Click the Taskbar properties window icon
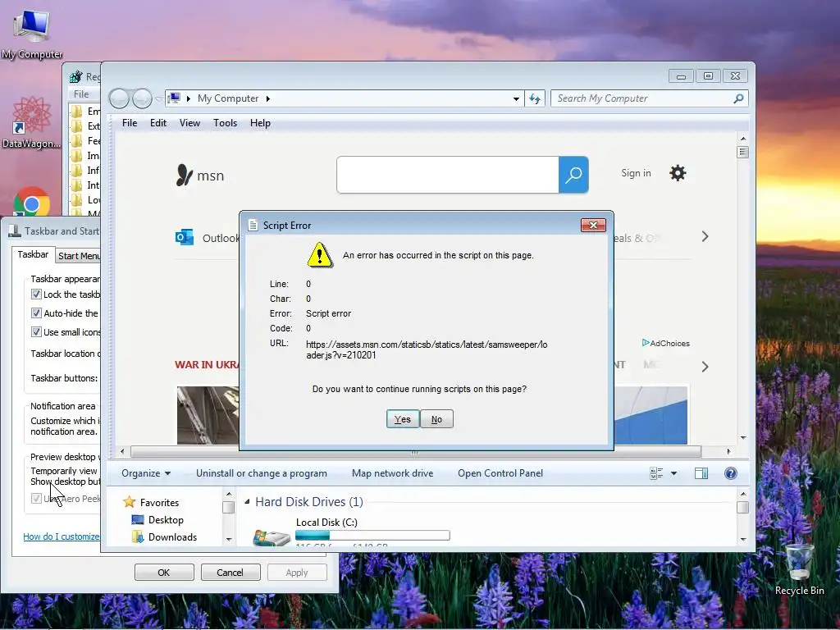 [15, 231]
